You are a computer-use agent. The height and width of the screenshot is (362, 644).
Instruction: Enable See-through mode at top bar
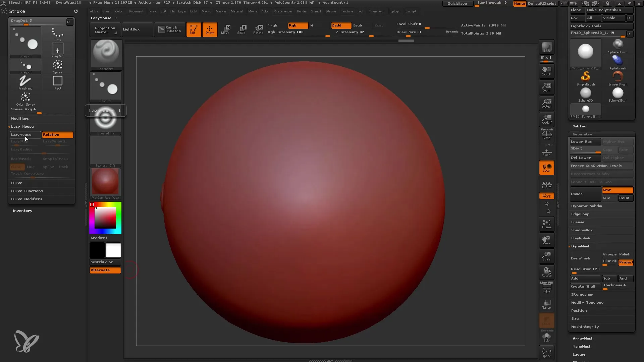(492, 3)
